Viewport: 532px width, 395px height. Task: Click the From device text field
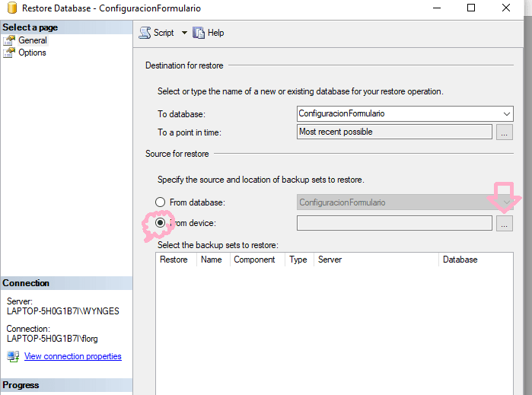tap(394, 223)
